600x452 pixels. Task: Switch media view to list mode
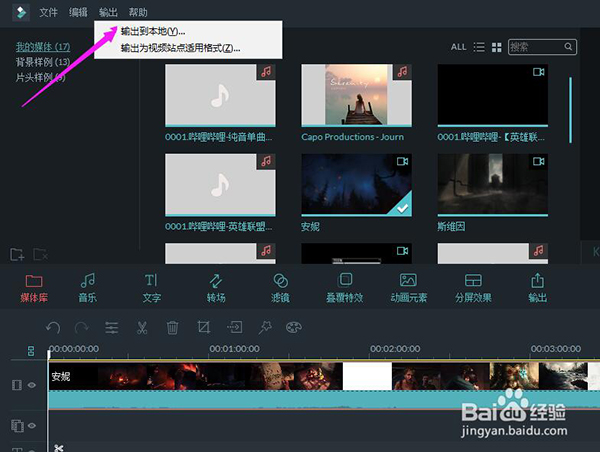pos(479,47)
